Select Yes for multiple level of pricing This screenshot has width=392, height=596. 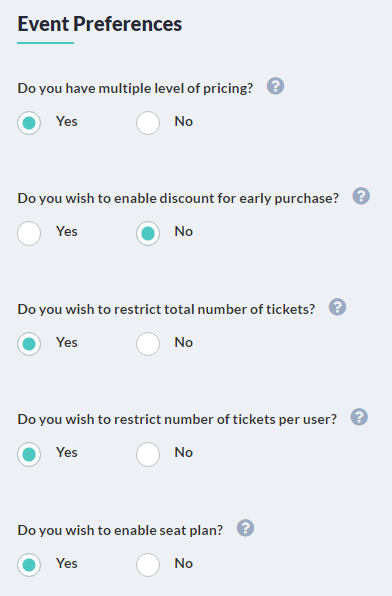[x=29, y=123]
